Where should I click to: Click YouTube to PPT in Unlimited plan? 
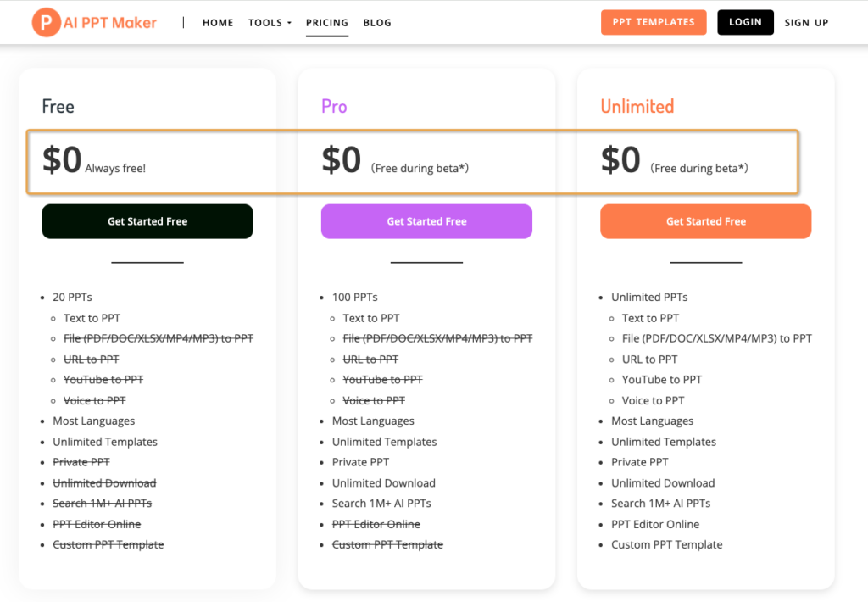pos(662,380)
